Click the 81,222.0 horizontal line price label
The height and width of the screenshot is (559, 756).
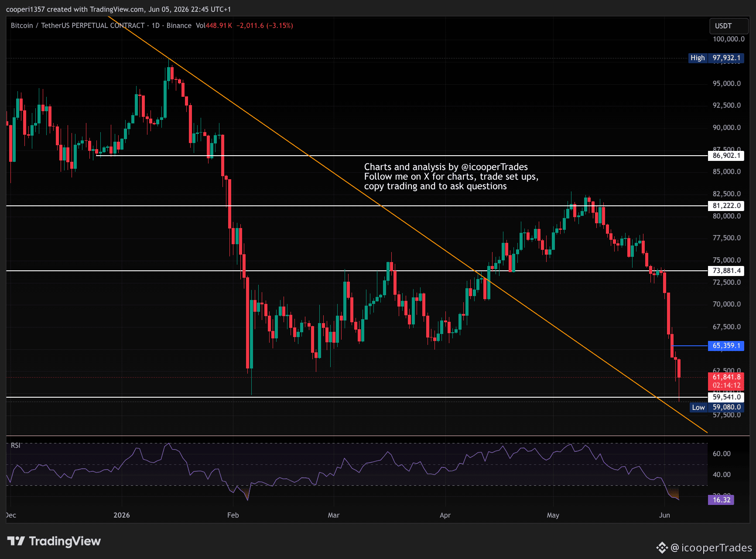[x=726, y=206]
